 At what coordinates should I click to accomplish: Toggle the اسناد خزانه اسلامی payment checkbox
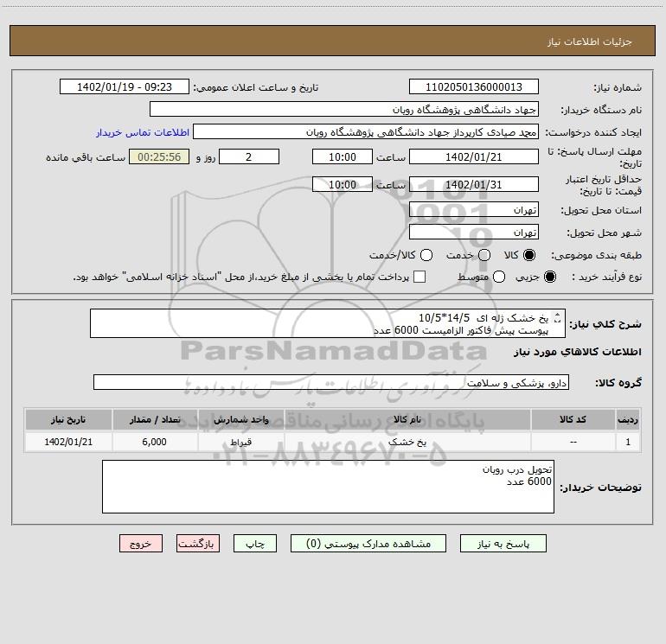[419, 277]
